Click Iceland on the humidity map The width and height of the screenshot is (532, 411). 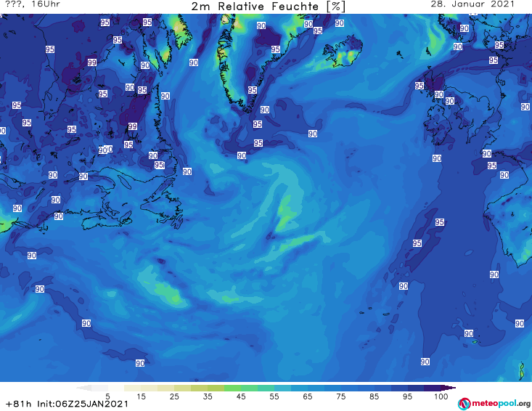point(343,52)
